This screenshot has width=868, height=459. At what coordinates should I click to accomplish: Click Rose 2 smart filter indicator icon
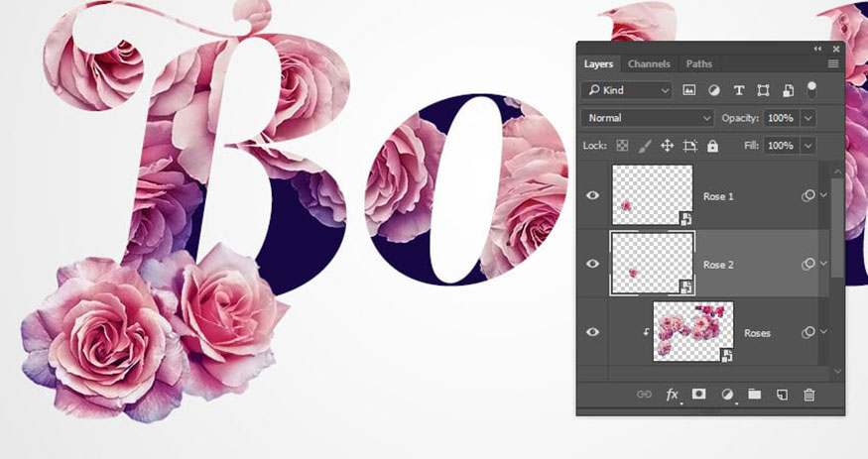coord(808,264)
